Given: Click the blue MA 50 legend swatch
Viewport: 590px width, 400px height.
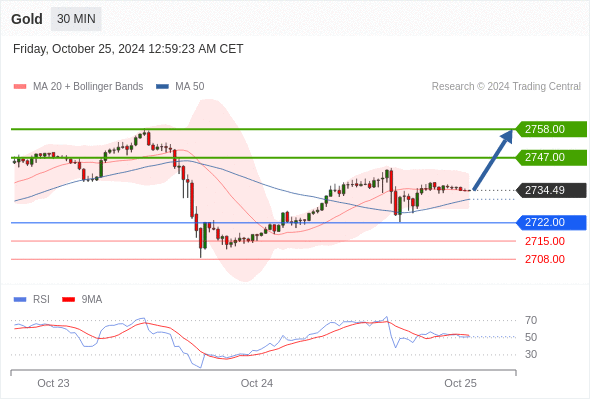Looking at the screenshot, I should (x=162, y=87).
